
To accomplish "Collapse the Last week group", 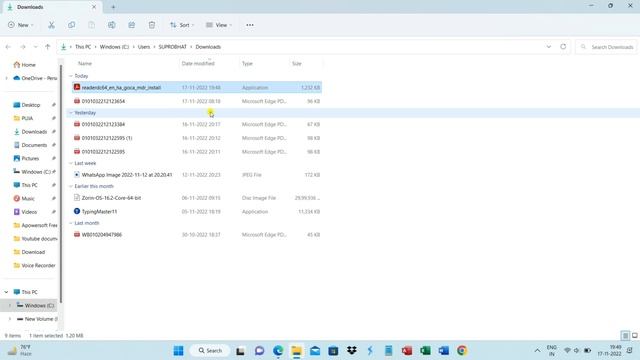I will coord(71,163).
